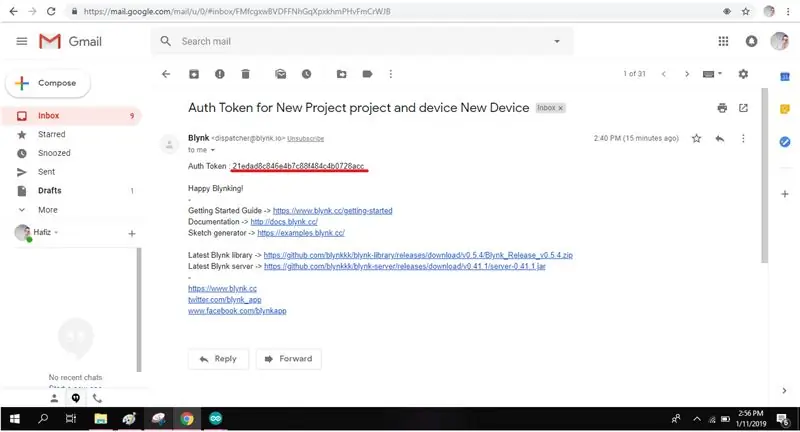The width and height of the screenshot is (800, 432).
Task: Print this email conversation
Action: pyautogui.click(x=722, y=108)
